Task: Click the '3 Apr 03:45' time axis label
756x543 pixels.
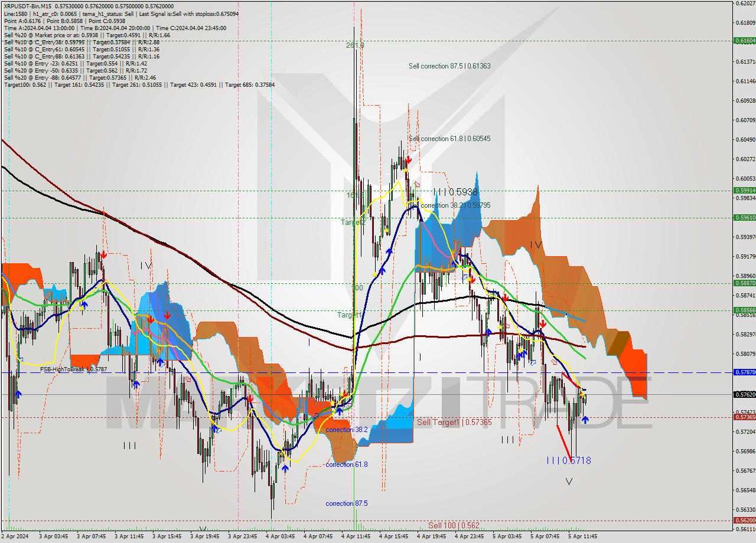Action: coord(54,537)
